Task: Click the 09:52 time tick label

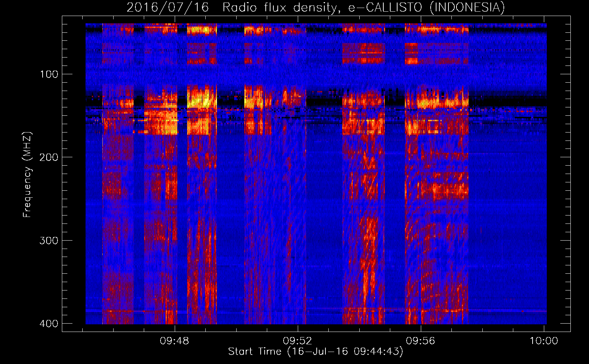Action: tap(298, 341)
